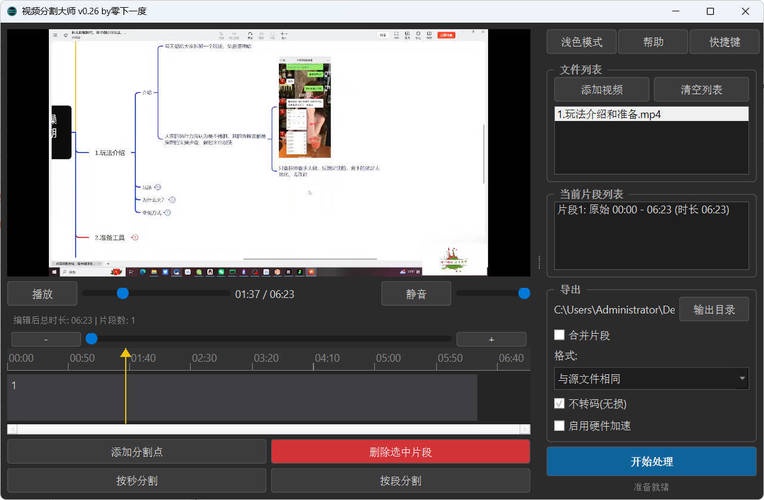Open the 帮助 help button

click(x=652, y=42)
